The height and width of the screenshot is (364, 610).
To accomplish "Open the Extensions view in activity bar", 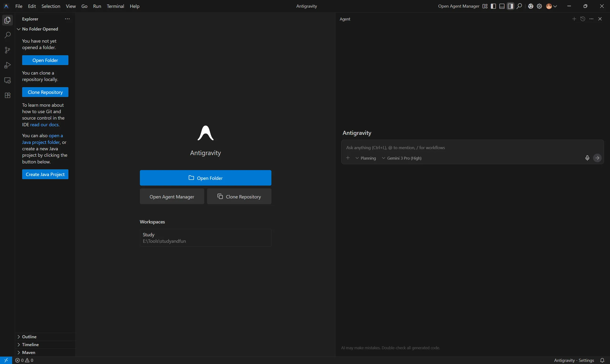I will click(7, 96).
